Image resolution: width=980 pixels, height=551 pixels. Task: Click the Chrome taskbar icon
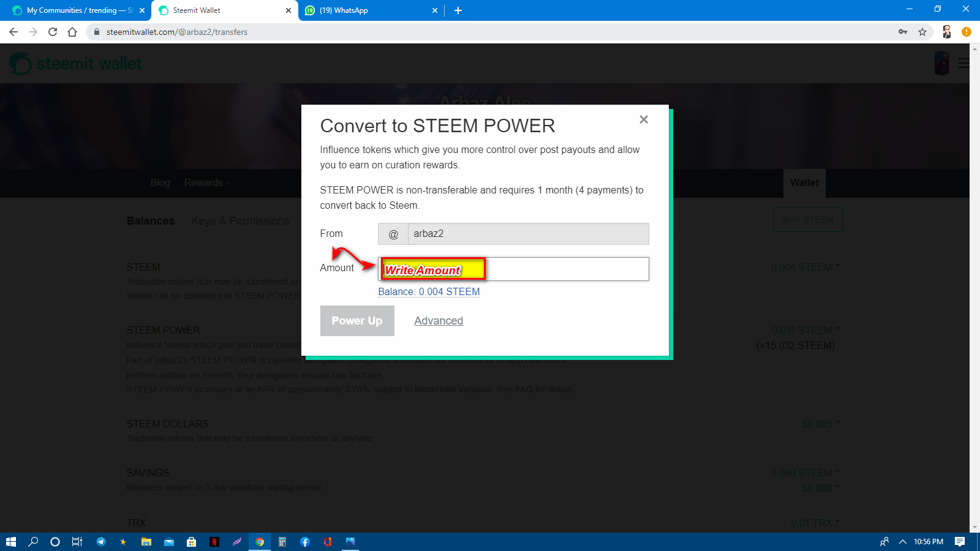click(x=260, y=542)
